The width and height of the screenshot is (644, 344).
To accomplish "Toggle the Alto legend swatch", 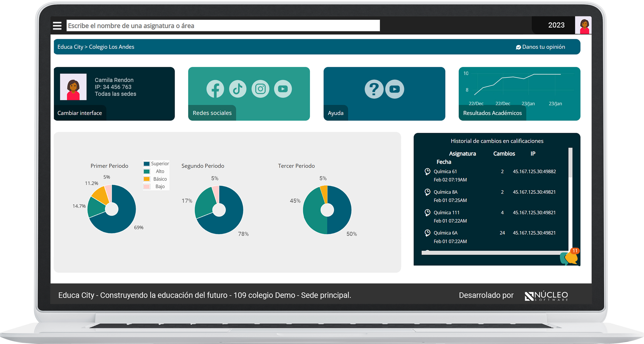I will [x=147, y=171].
